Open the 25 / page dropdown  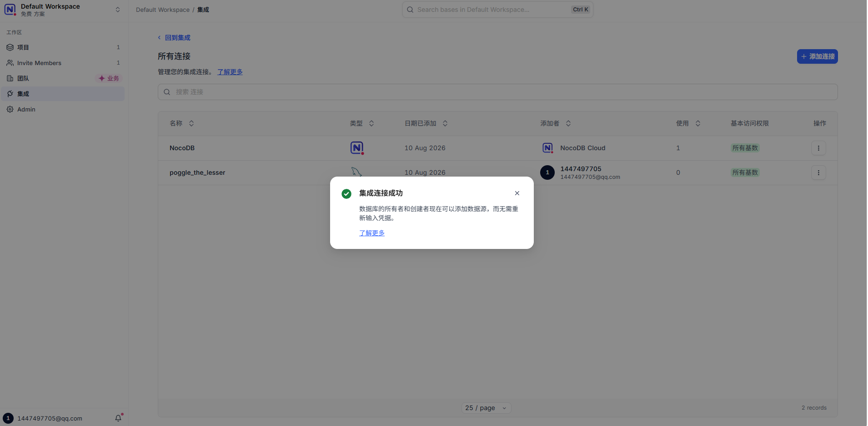[x=486, y=408]
